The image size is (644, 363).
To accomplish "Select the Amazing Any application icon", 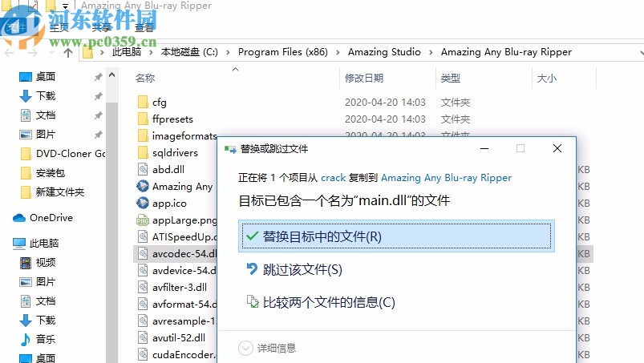I will (143, 186).
